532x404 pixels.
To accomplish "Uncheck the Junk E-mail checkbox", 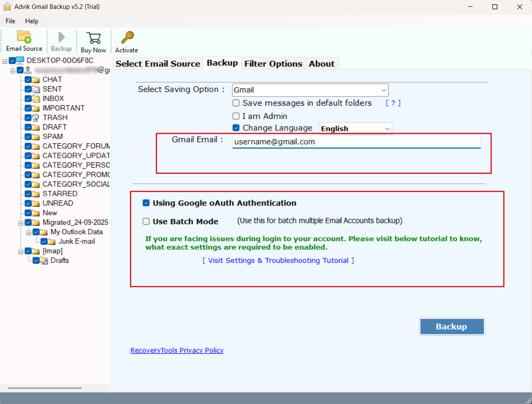I will 44,242.
